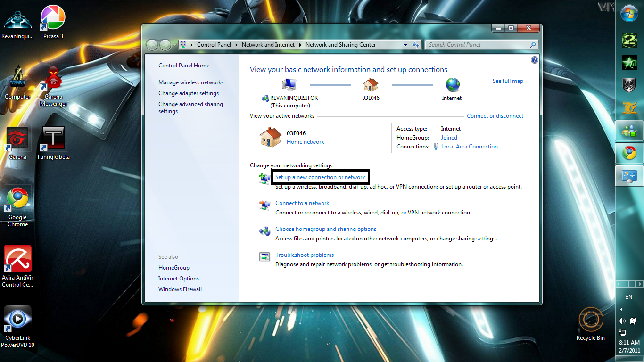Click Set up a new connection or network
The width and height of the screenshot is (644, 362).
click(320, 177)
